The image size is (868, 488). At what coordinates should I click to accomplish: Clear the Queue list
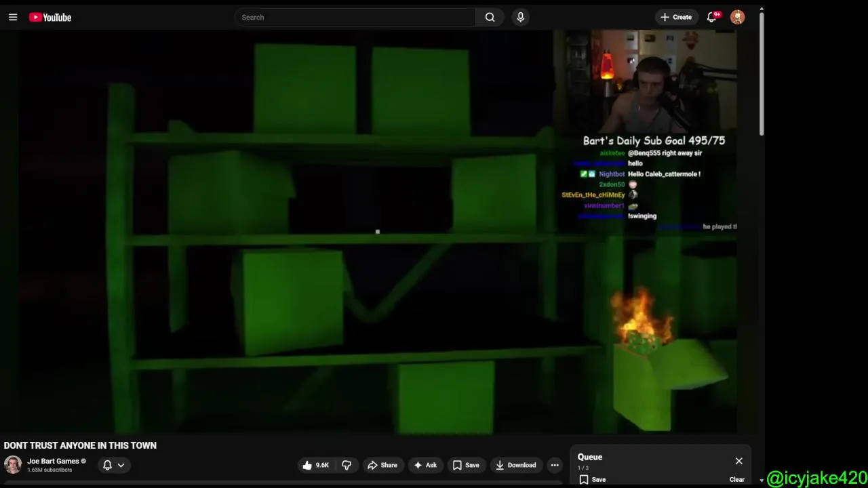pyautogui.click(x=736, y=479)
